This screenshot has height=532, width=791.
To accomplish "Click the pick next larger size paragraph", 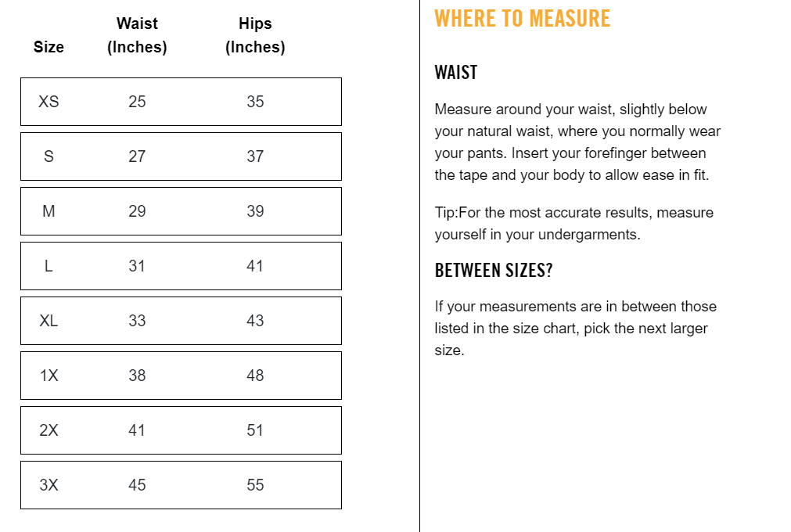I will tap(575, 329).
